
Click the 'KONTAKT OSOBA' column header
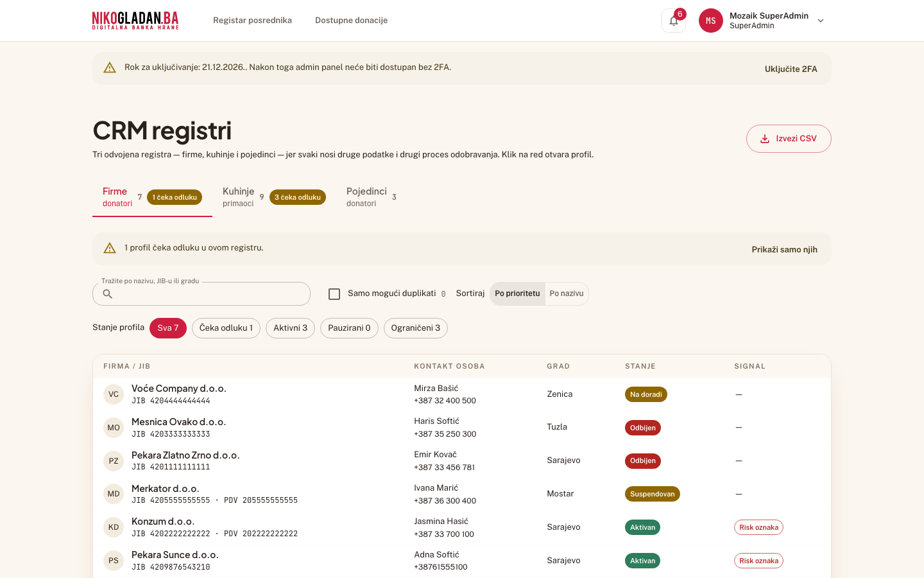point(449,366)
